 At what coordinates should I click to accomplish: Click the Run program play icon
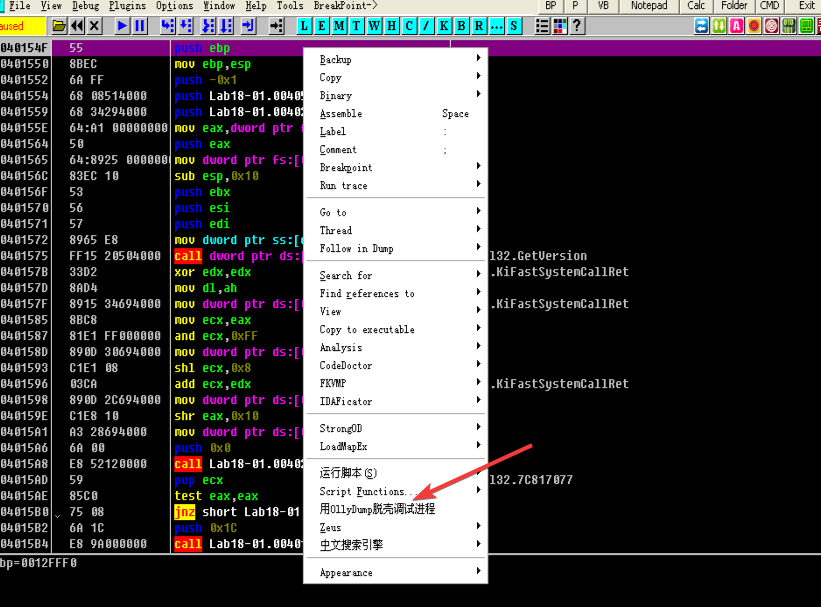tap(122, 26)
